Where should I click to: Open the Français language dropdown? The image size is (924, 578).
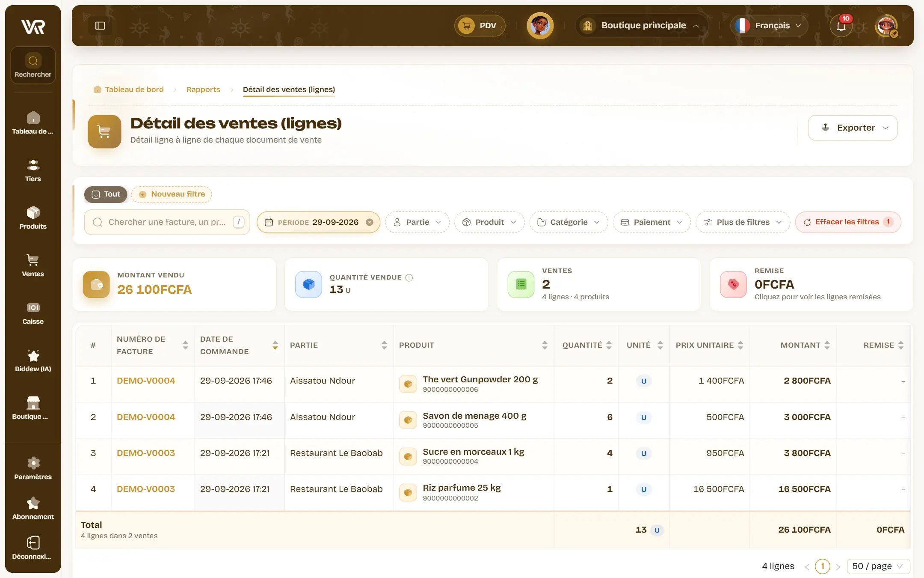tap(769, 26)
